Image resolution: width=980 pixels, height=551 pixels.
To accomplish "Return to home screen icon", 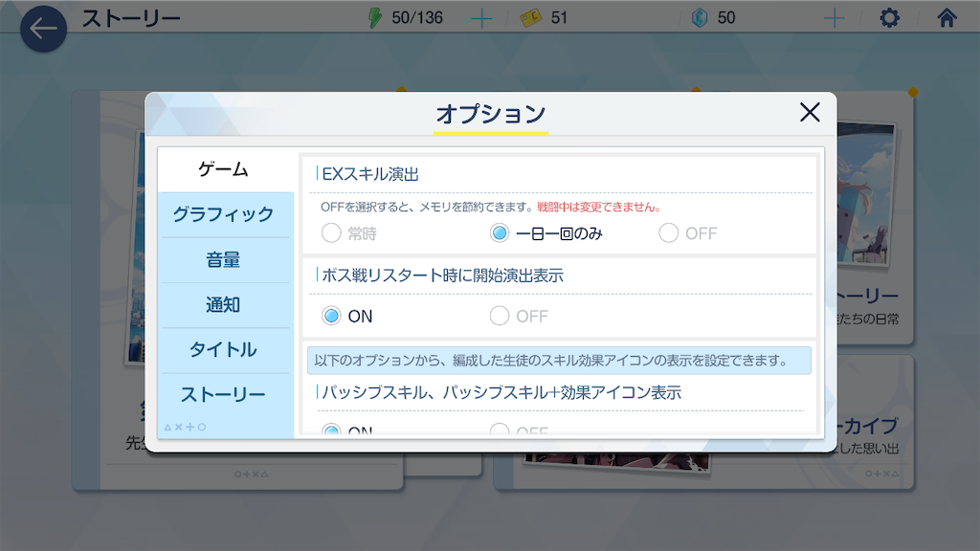I will [x=947, y=17].
